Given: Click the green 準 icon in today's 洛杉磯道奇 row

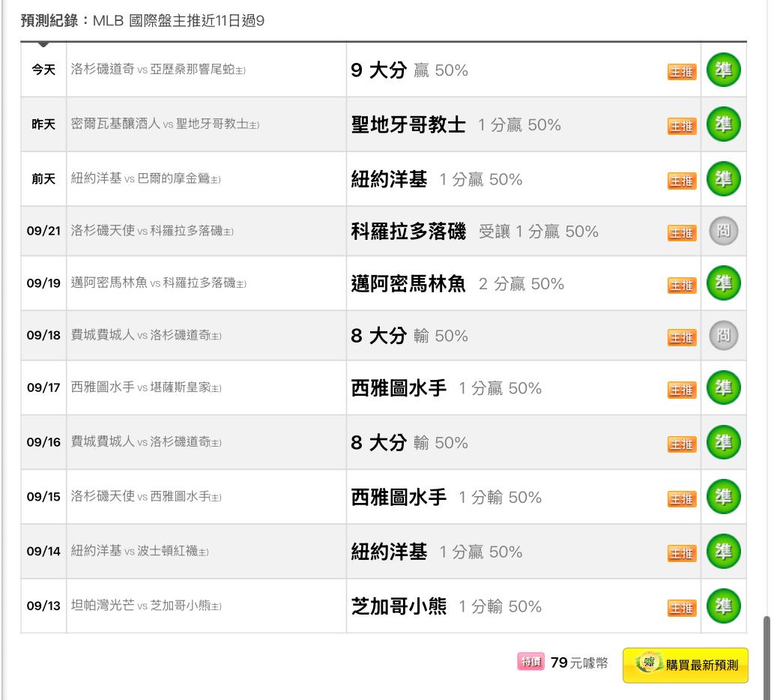Looking at the screenshot, I should [723, 70].
